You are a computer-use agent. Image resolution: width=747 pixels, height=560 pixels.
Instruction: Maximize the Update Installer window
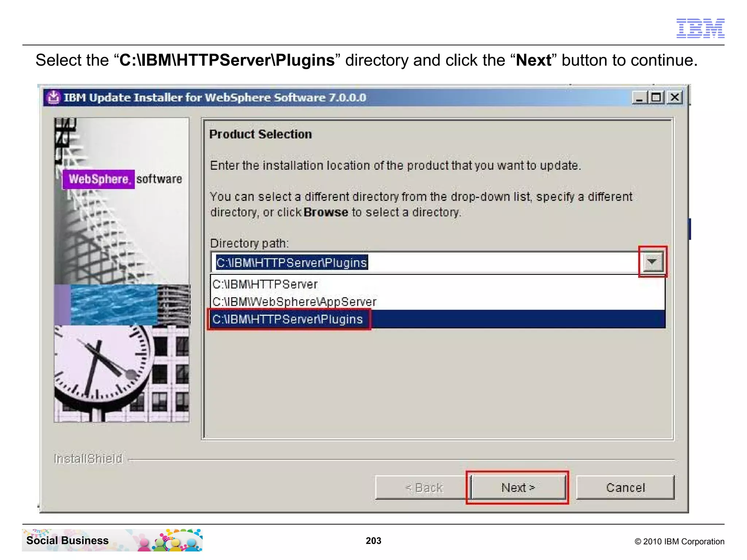pos(656,97)
